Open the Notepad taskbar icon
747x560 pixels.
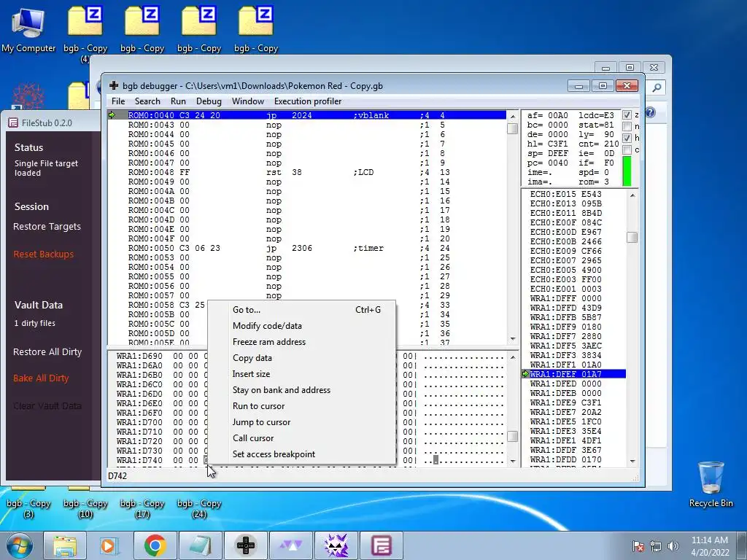point(200,545)
